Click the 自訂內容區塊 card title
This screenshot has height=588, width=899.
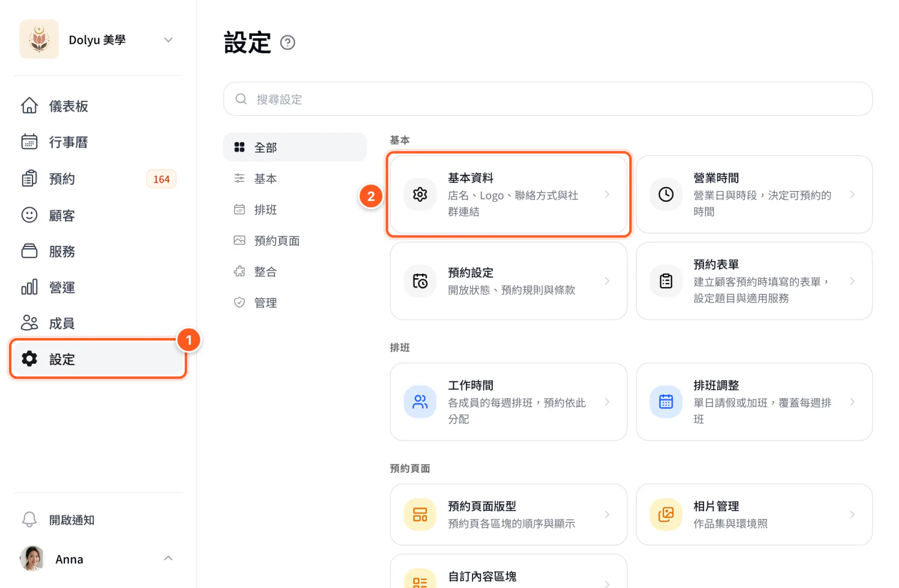[482, 576]
